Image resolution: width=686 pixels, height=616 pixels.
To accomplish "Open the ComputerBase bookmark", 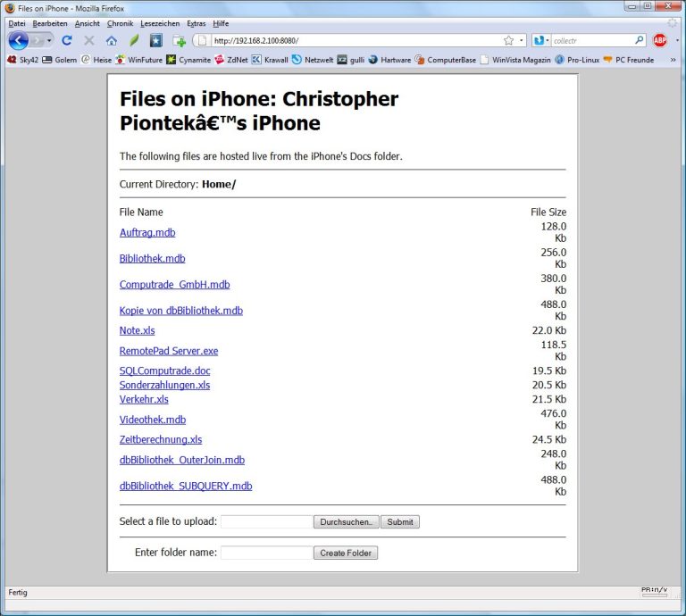I will tap(446, 60).
